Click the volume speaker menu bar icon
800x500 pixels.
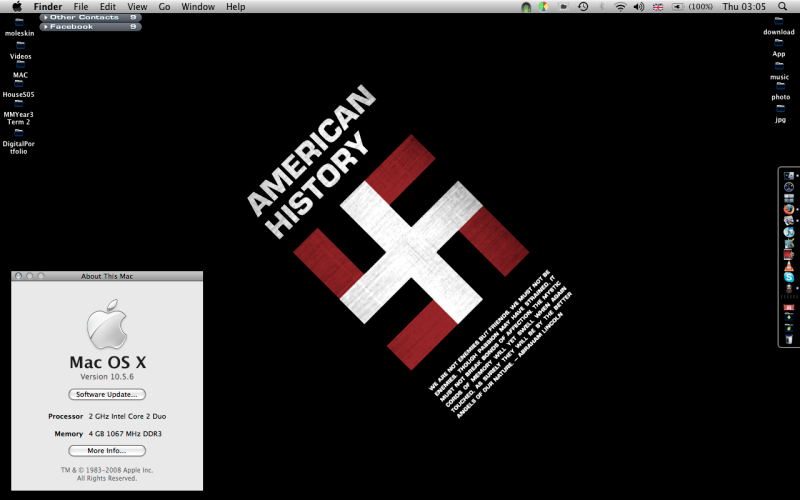(x=638, y=7)
